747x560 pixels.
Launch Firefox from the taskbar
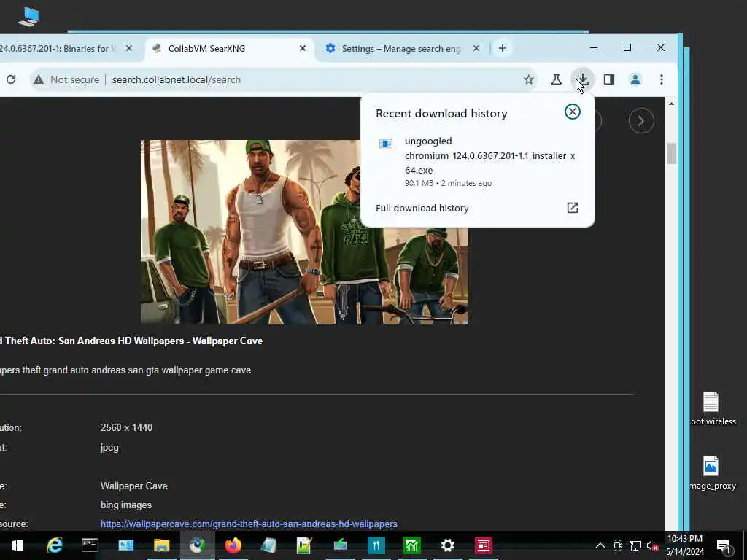233,545
